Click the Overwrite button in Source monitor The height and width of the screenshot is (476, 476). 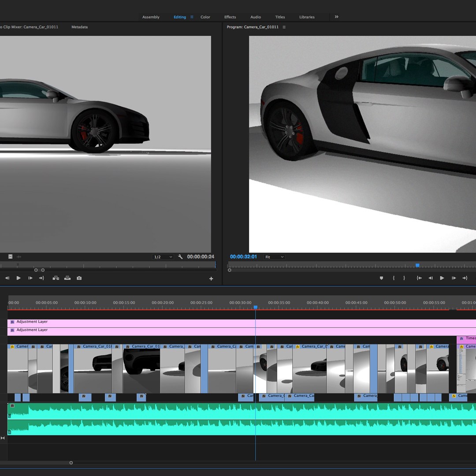coord(67,278)
